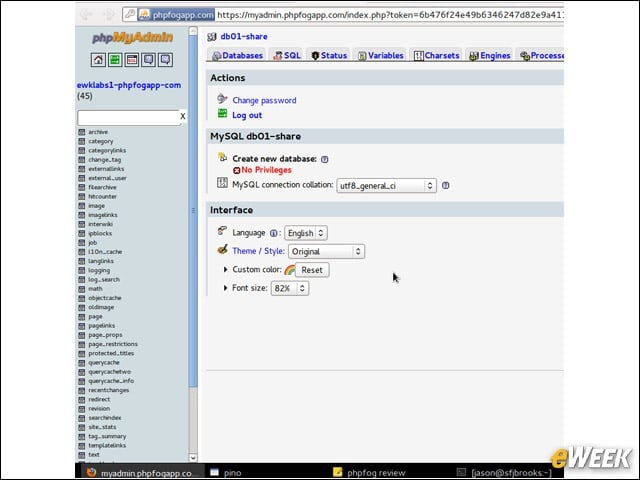640x480 pixels.
Task: Open the Status tab
Action: click(329, 56)
